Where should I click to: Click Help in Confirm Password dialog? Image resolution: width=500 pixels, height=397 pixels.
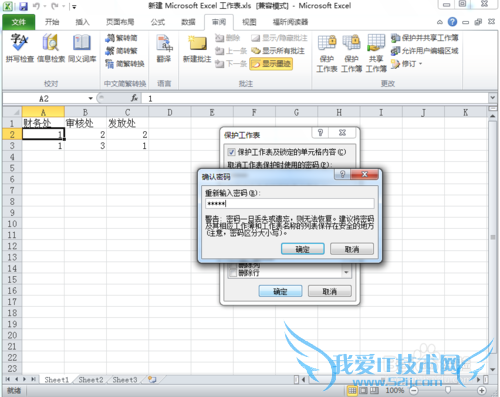[342, 174]
